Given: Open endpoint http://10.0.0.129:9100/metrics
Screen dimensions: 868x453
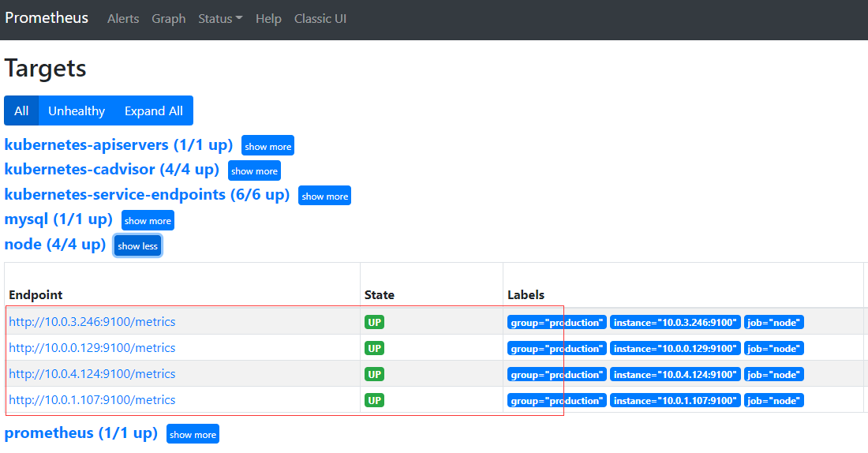Looking at the screenshot, I should coord(92,348).
